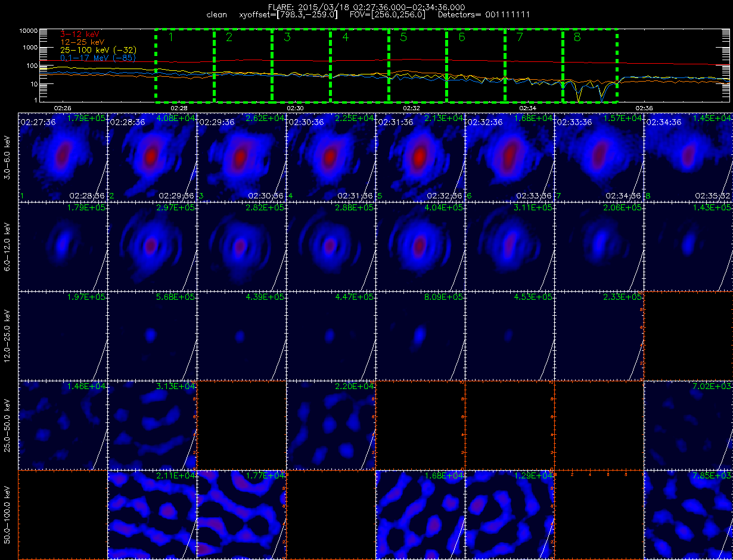Open the 12.0-25.0 keV image with peak 4.47E+05

coord(331,335)
